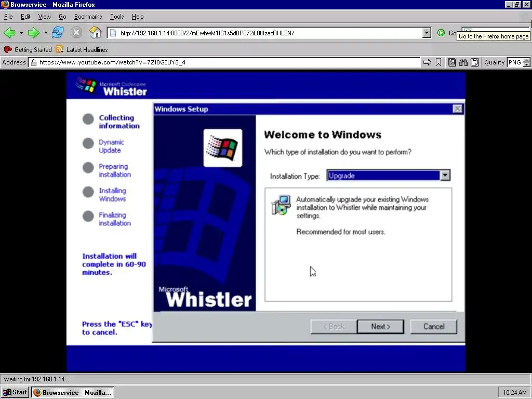Click 'Welcome to Windows' heading

(323, 135)
